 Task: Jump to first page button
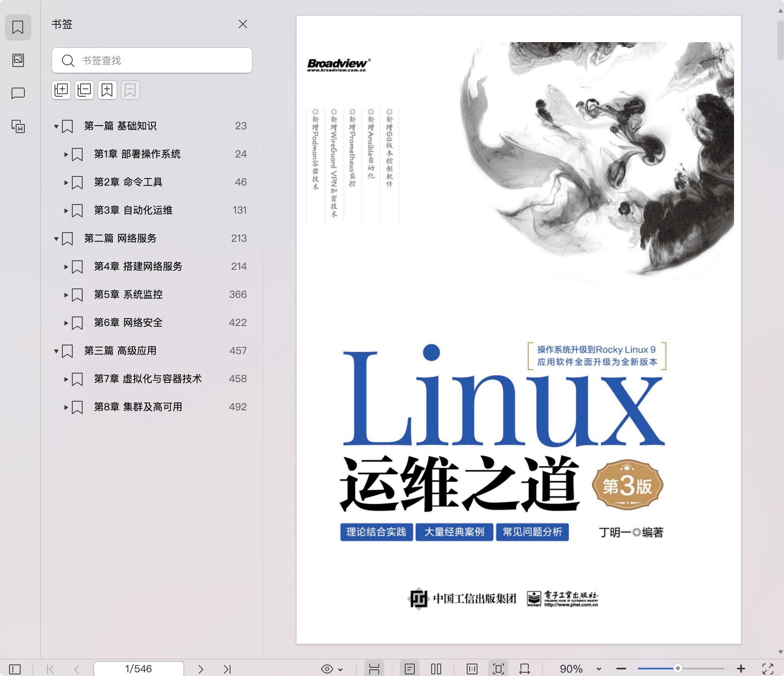point(50,669)
